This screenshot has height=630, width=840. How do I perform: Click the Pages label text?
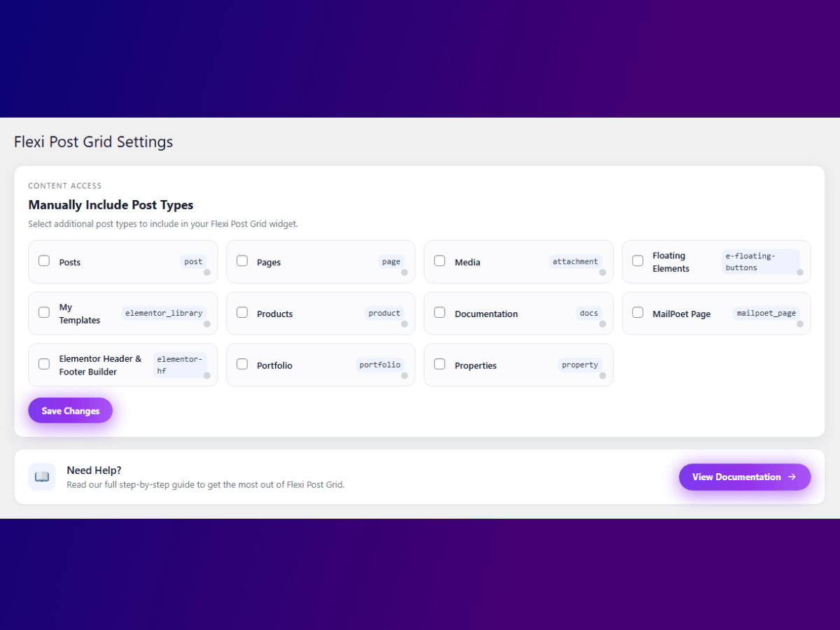click(269, 262)
